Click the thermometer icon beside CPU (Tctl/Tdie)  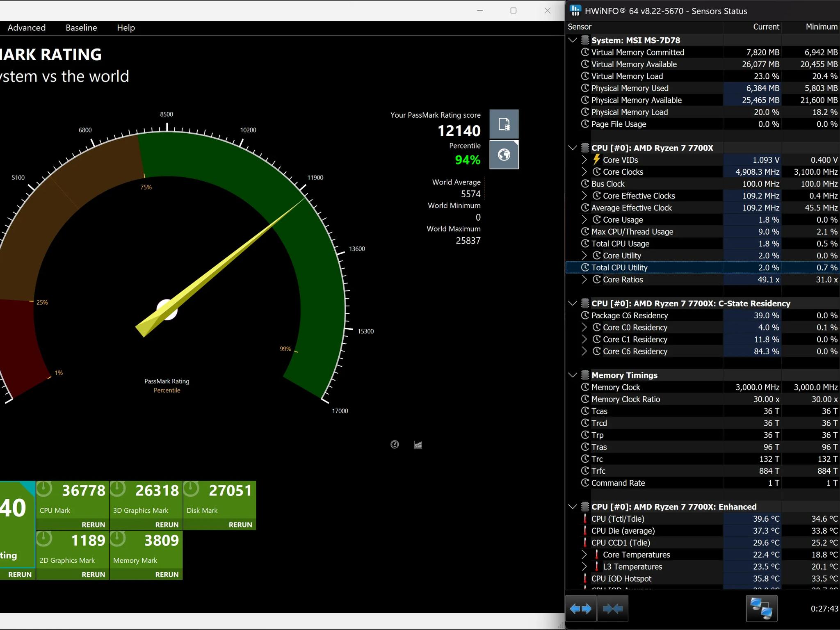585,519
